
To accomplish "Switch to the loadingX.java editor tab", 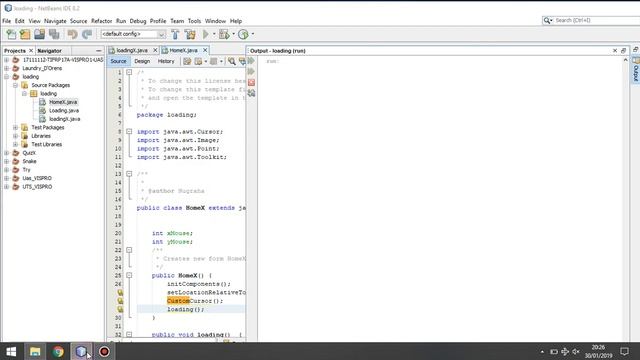I will pyautogui.click(x=131, y=50).
